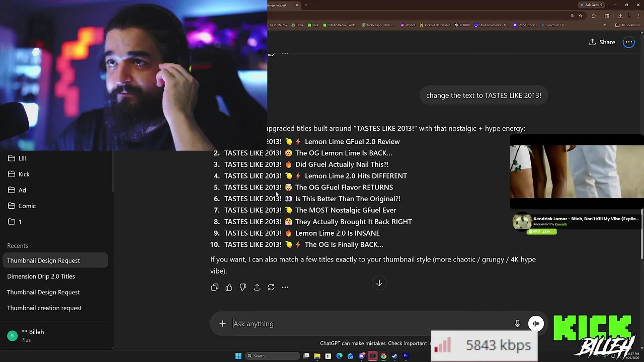
Task: Open Microsoft Edge from the taskbar
Action: (339, 356)
